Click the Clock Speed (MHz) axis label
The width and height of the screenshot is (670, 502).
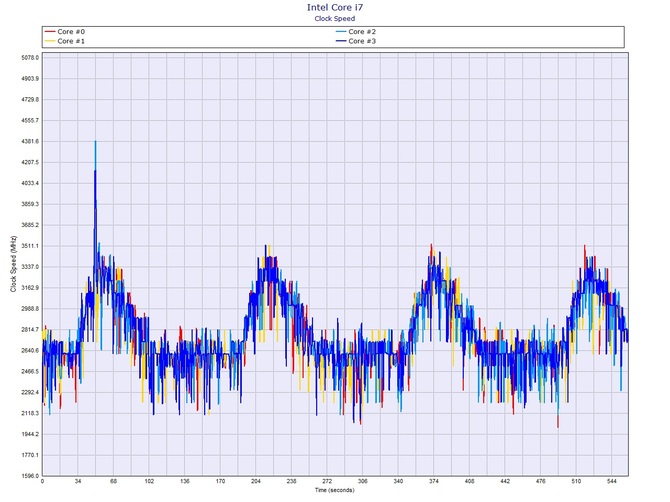pos(13,264)
